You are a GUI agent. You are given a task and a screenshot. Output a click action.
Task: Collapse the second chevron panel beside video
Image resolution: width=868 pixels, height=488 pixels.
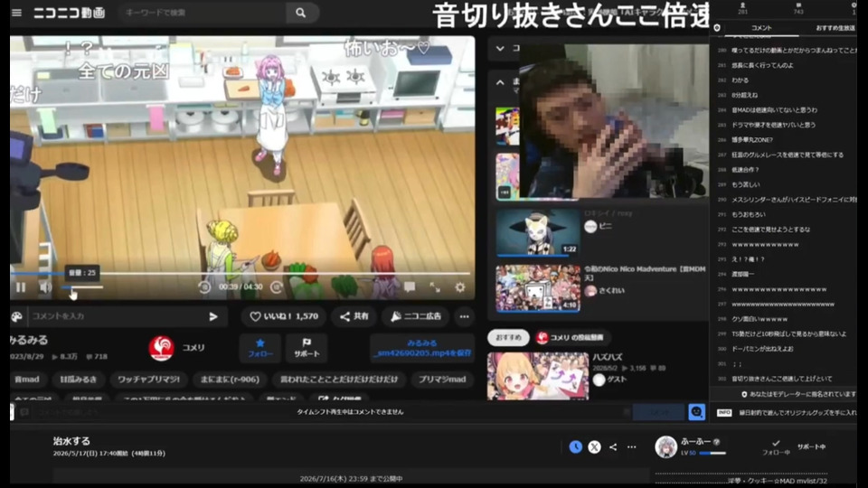coord(500,82)
